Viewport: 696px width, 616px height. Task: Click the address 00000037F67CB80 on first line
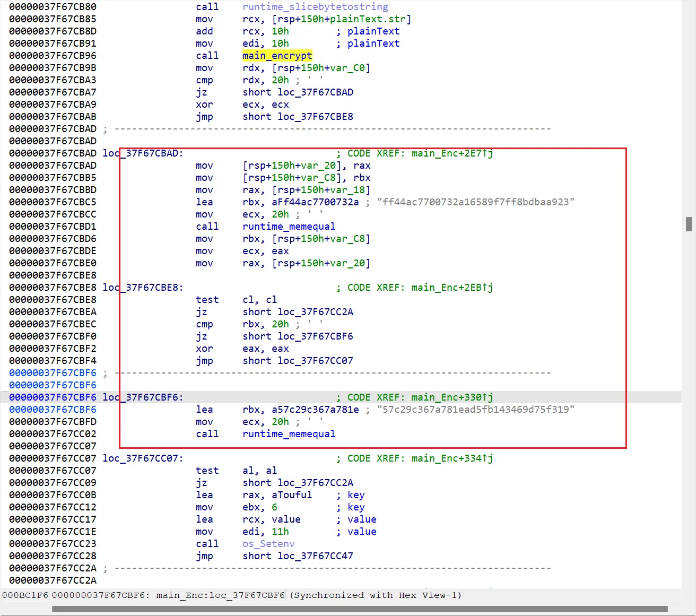(53, 7)
